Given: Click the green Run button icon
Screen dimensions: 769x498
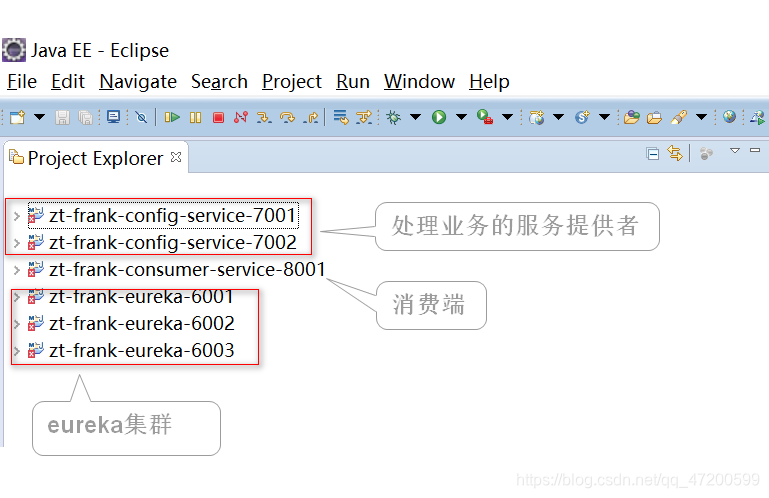Looking at the screenshot, I should pyautogui.click(x=439, y=117).
